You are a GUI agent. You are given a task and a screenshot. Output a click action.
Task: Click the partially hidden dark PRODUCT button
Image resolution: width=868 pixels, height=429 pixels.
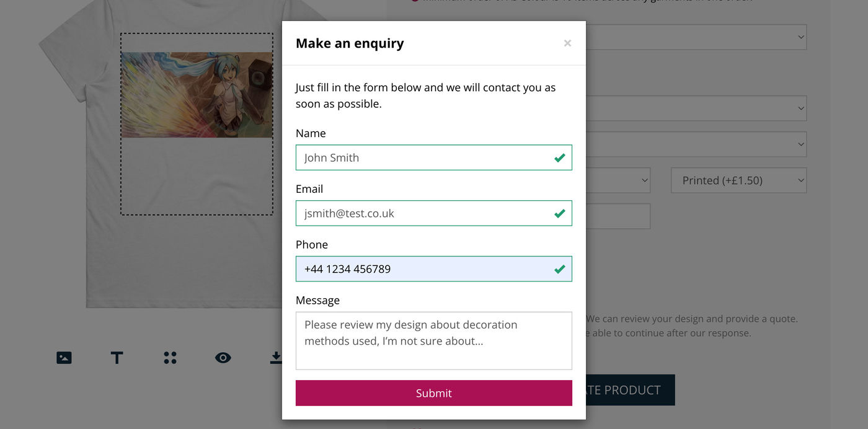629,390
